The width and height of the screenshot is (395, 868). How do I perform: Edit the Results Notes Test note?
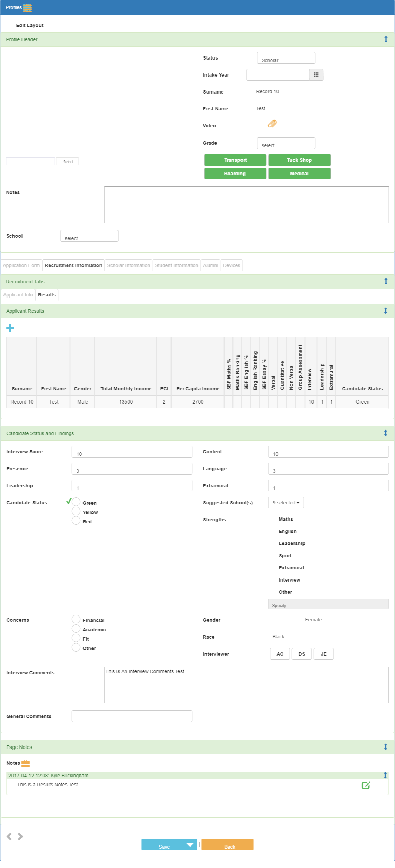[x=366, y=786]
